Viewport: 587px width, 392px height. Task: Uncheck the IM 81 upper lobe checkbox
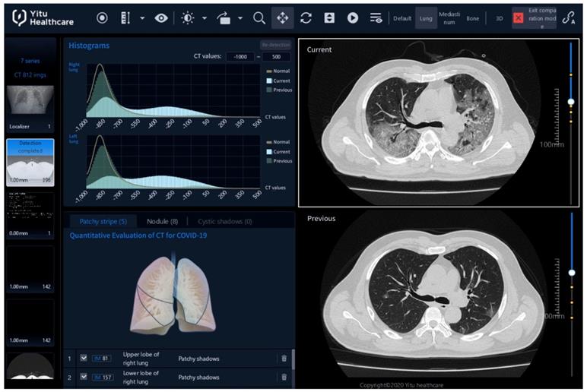(x=84, y=358)
